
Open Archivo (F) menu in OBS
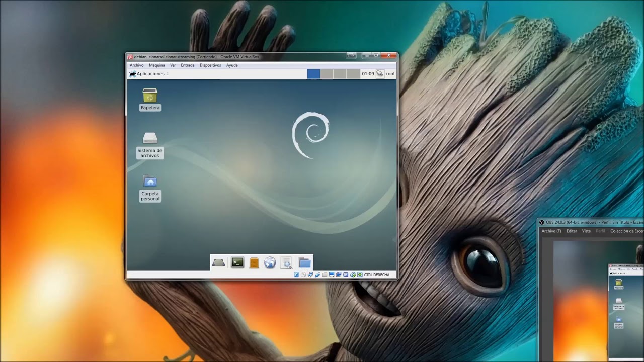(551, 231)
